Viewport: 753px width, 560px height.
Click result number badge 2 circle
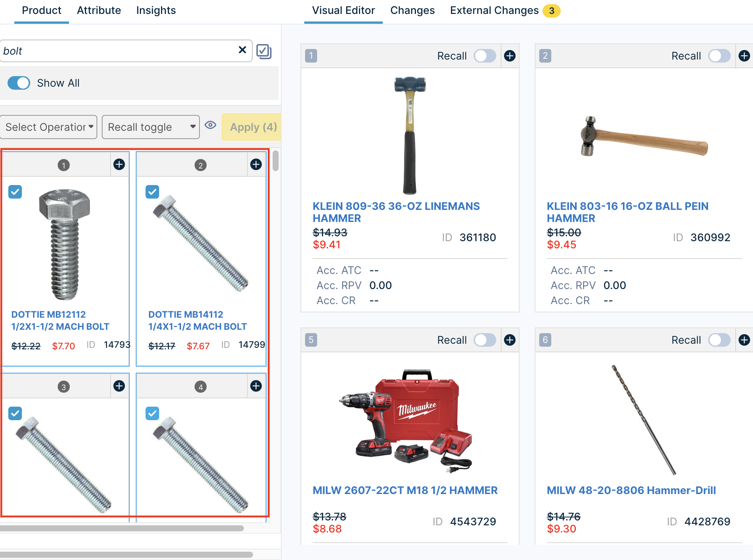pos(201,165)
